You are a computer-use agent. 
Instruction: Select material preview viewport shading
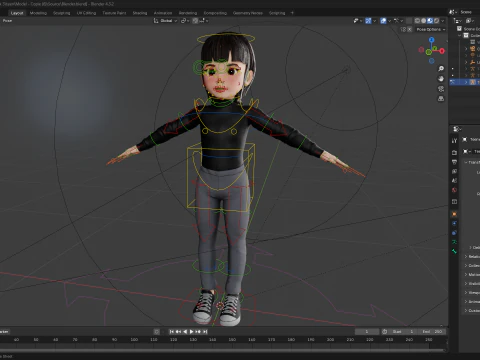(x=430, y=21)
